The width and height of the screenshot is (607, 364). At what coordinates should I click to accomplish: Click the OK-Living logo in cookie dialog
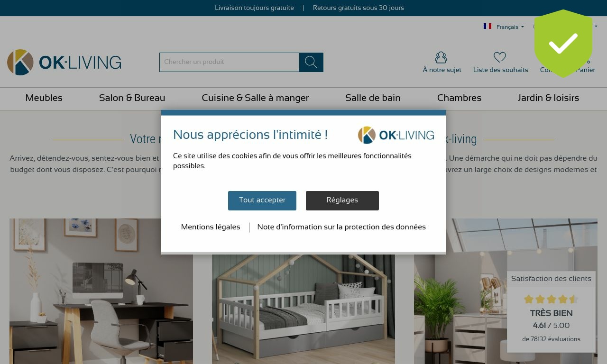[x=396, y=135]
